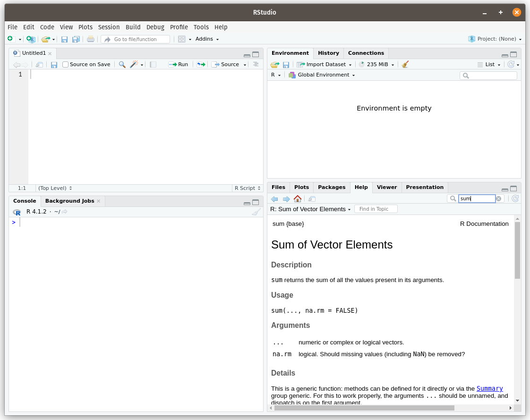Click the Find/Replace magnifier icon in editor
The width and height of the screenshot is (530, 420).
pyautogui.click(x=122, y=65)
